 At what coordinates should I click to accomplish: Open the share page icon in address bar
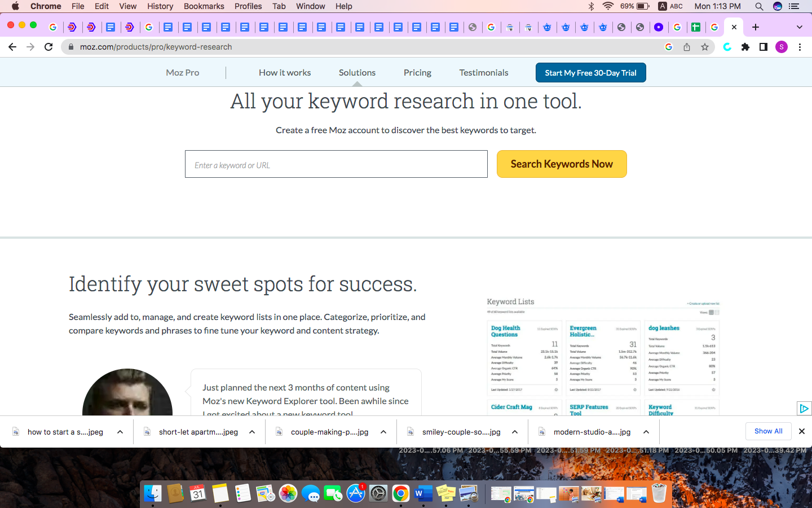[687, 47]
